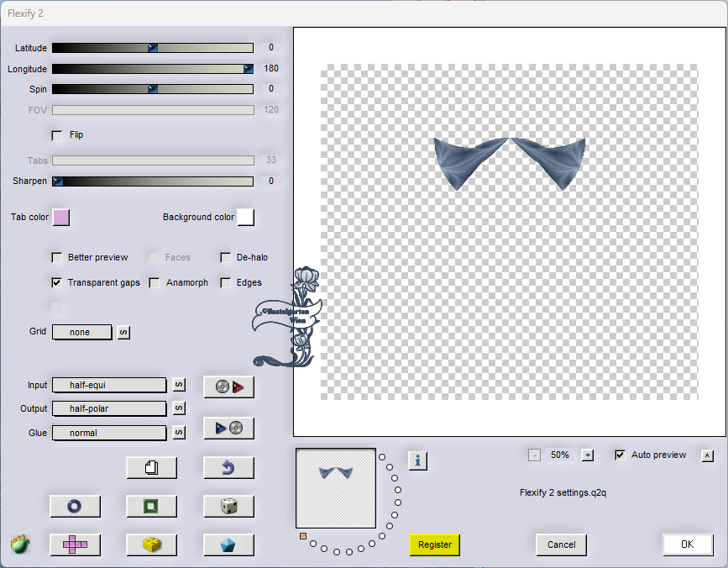Open the Input projection dropdown
This screenshot has height=568, width=728.
click(109, 385)
